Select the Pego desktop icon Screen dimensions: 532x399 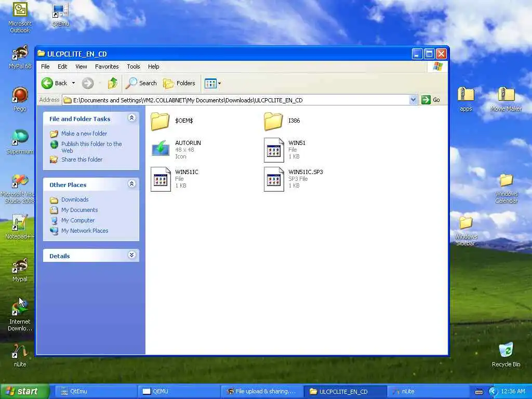pyautogui.click(x=20, y=99)
